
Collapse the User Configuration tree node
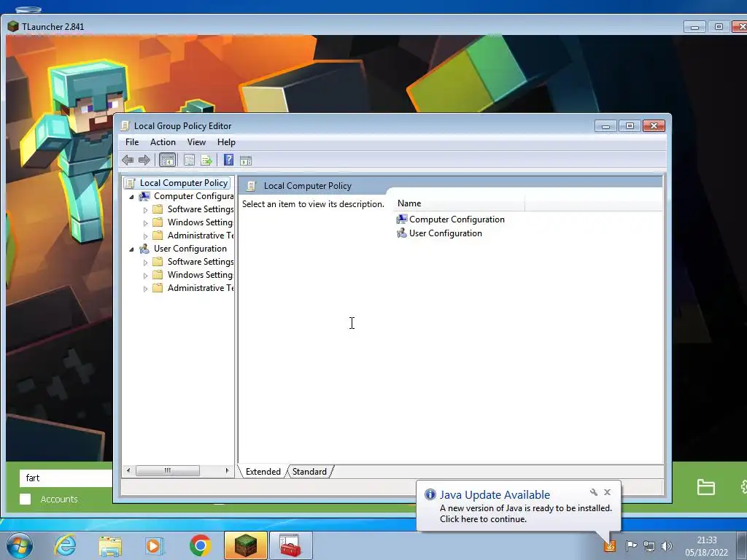131,249
